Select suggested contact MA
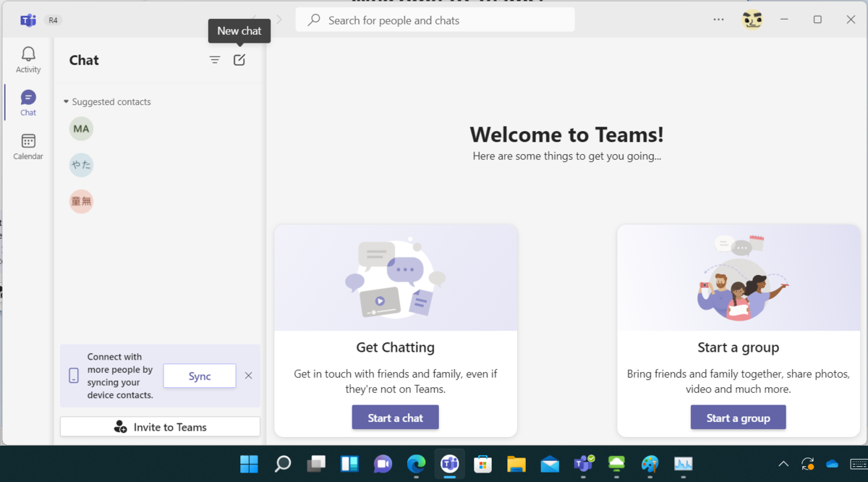868x482 pixels. [81, 129]
